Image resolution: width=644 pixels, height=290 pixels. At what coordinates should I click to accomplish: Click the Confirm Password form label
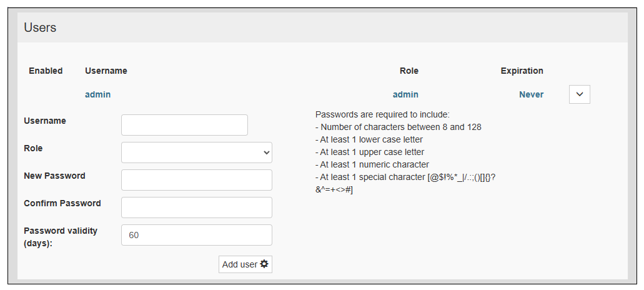[62, 203]
